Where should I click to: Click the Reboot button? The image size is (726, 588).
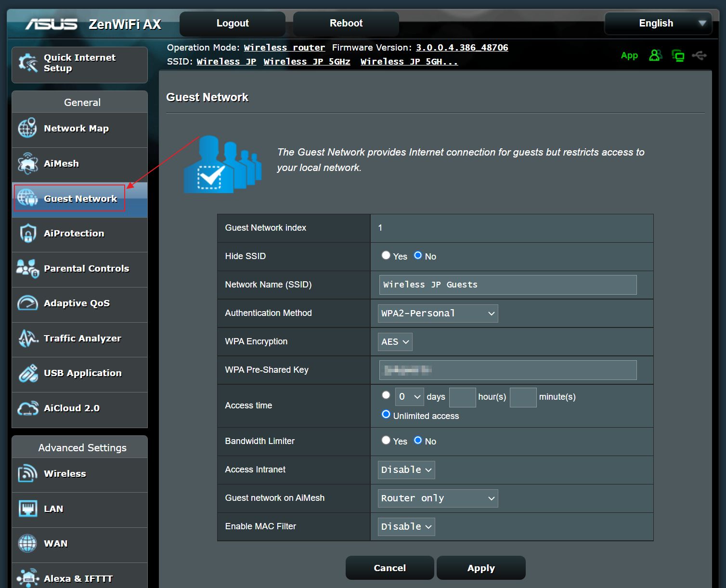click(346, 24)
